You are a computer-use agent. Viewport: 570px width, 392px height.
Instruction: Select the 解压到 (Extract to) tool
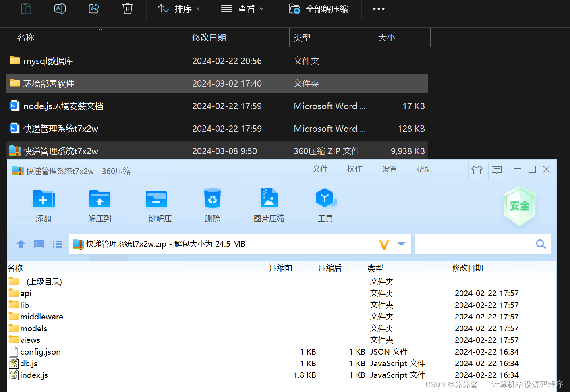click(x=99, y=205)
